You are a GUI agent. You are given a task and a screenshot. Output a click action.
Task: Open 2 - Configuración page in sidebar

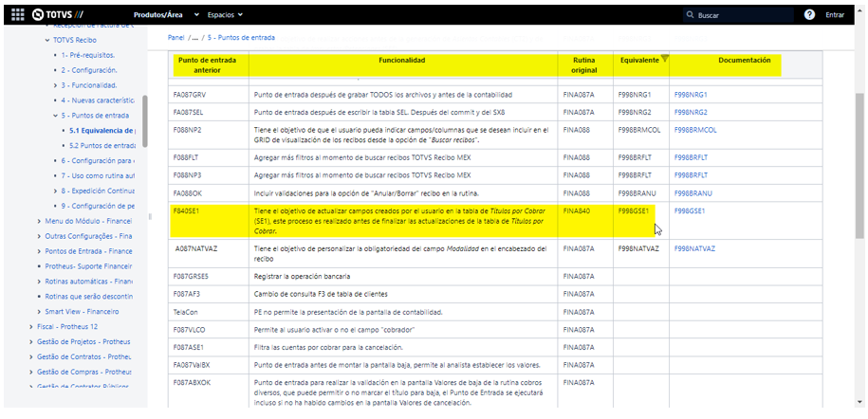[x=89, y=70]
